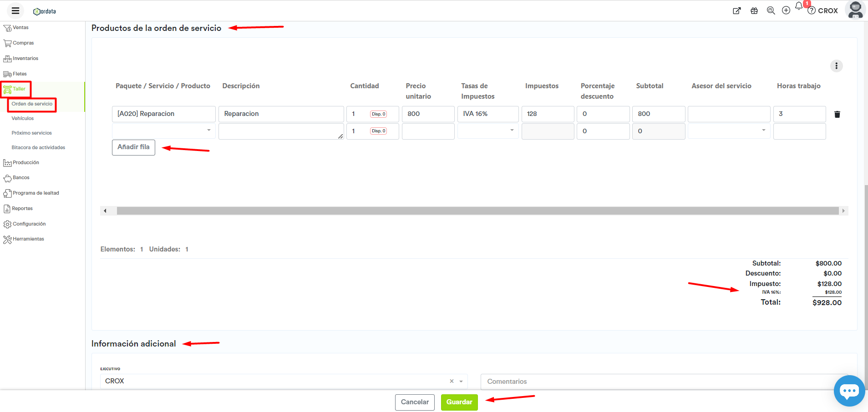Open the hamburger menu in the header
The height and width of the screenshot is (412, 868).
click(15, 11)
